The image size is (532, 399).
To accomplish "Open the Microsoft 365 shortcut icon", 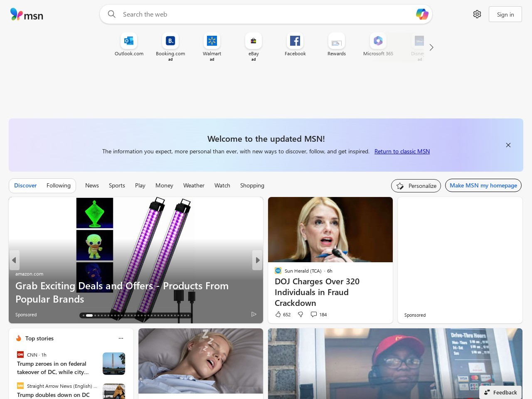I will point(378,41).
